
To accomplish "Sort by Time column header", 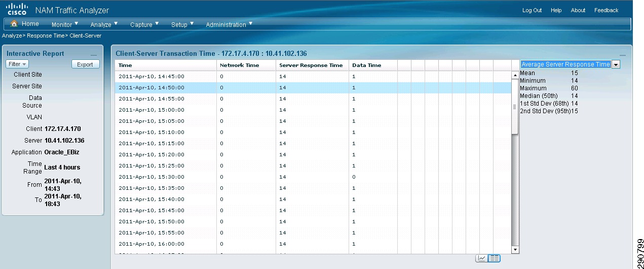I will [x=166, y=65].
